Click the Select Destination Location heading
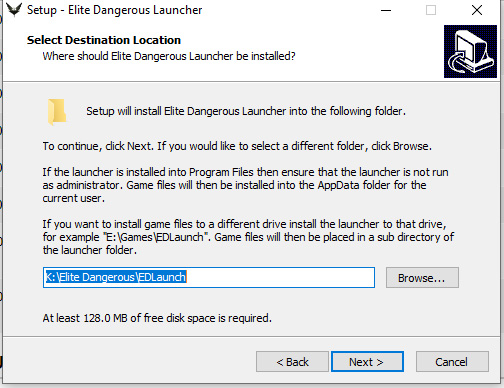This screenshot has height=388, width=504. click(x=104, y=40)
